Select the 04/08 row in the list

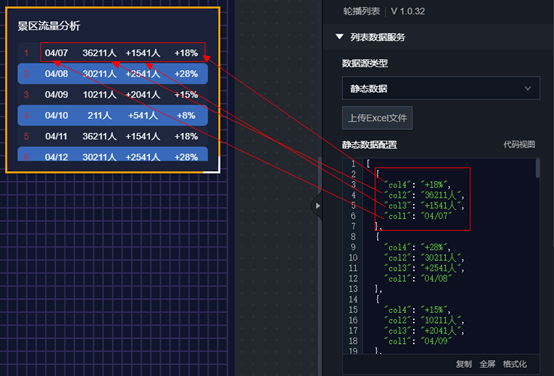(x=113, y=74)
